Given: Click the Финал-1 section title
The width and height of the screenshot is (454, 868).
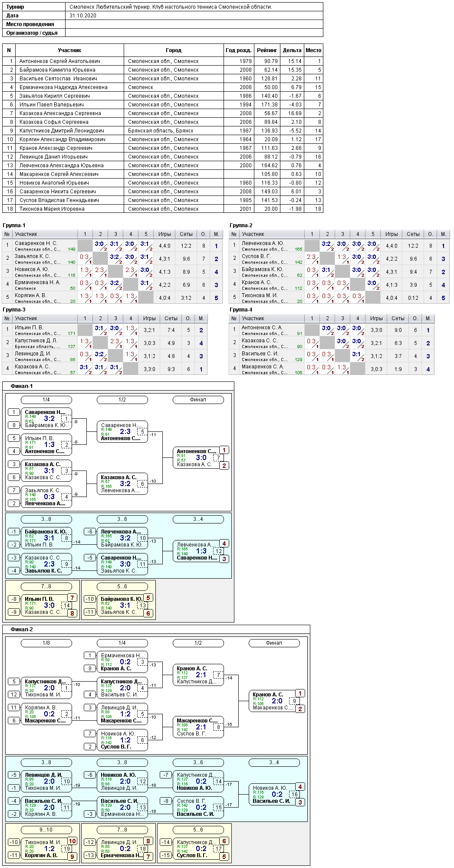Looking at the screenshot, I should point(22,386).
